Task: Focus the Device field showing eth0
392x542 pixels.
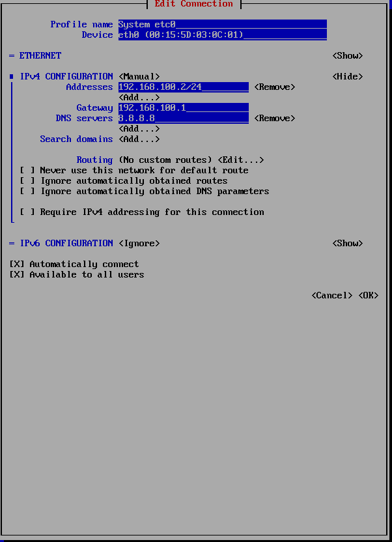Action: [223, 35]
